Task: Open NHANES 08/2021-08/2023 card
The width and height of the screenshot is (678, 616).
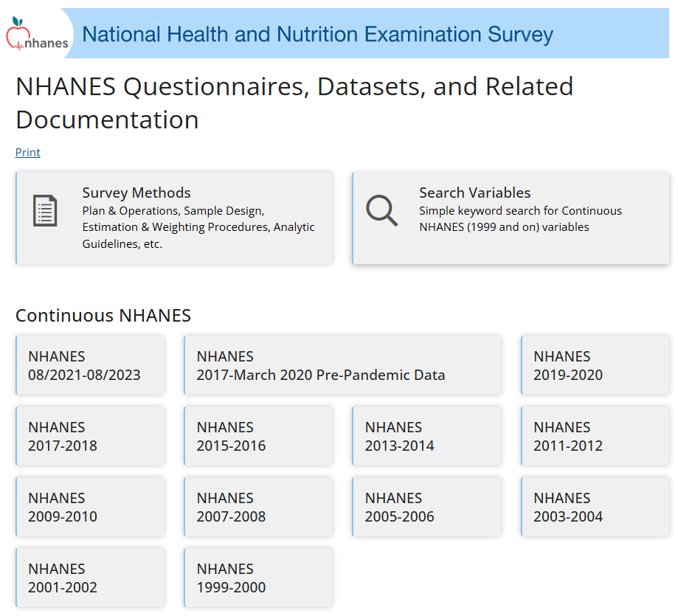Action: (x=89, y=365)
